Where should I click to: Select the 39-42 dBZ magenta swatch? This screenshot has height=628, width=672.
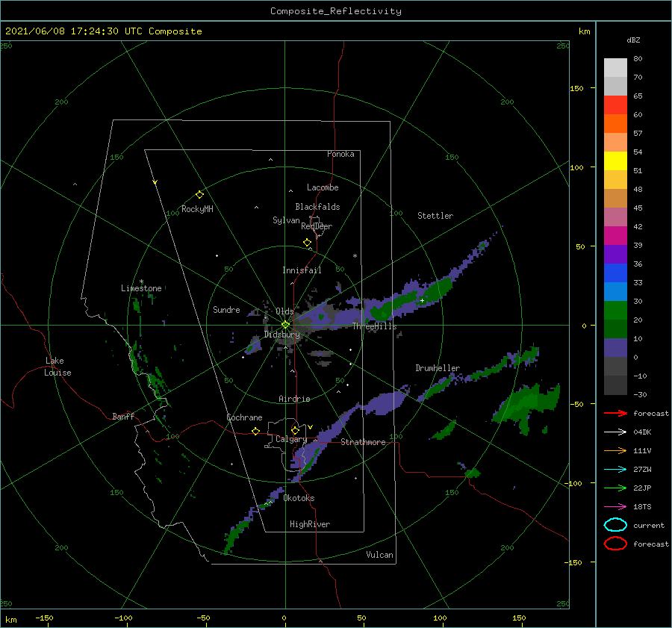[615, 236]
